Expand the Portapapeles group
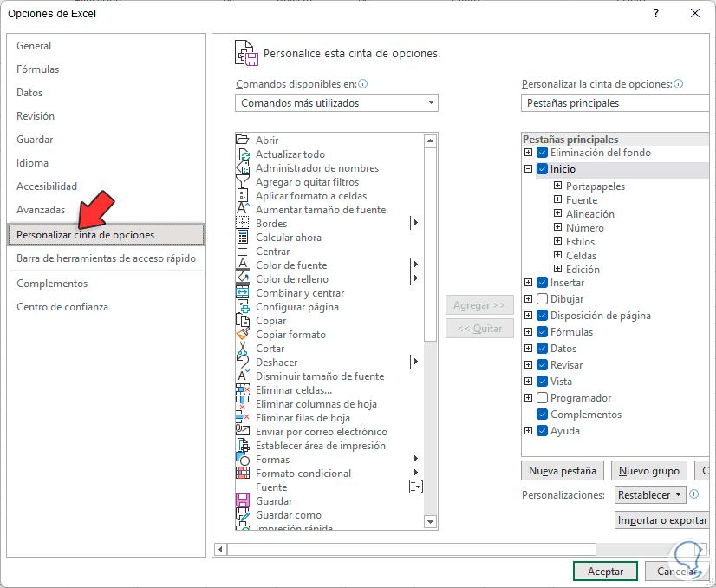716x588 pixels. coord(557,186)
